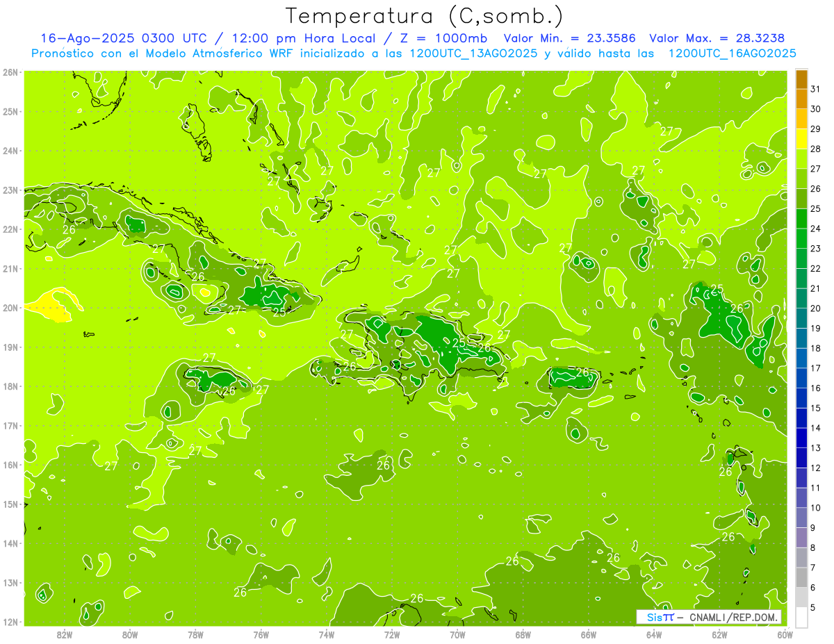This screenshot has height=644, width=834.
Task: Click the 74W longitude axis label
Action: click(327, 634)
